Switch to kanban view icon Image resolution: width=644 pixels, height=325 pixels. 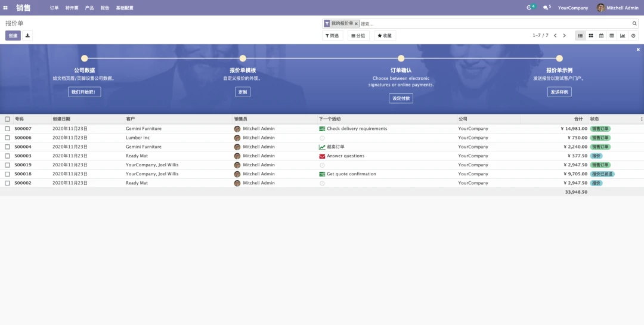click(x=590, y=36)
